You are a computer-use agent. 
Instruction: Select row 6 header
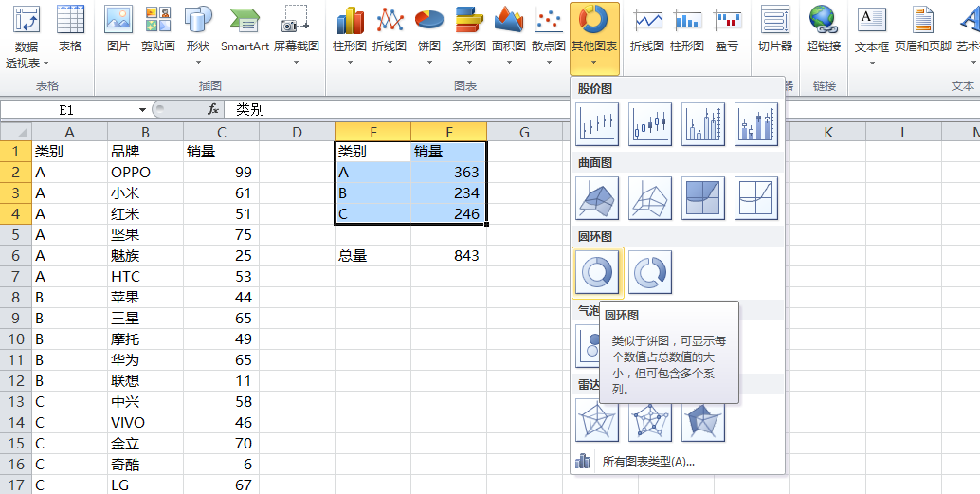coord(15,256)
